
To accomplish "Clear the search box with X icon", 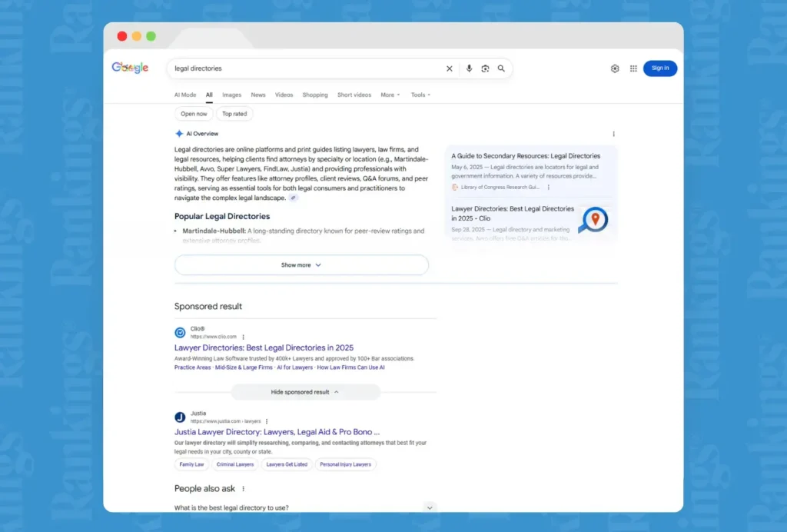I will [449, 68].
